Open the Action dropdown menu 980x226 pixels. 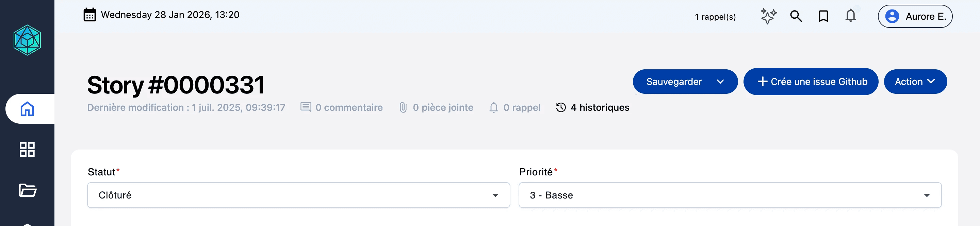coord(915,82)
